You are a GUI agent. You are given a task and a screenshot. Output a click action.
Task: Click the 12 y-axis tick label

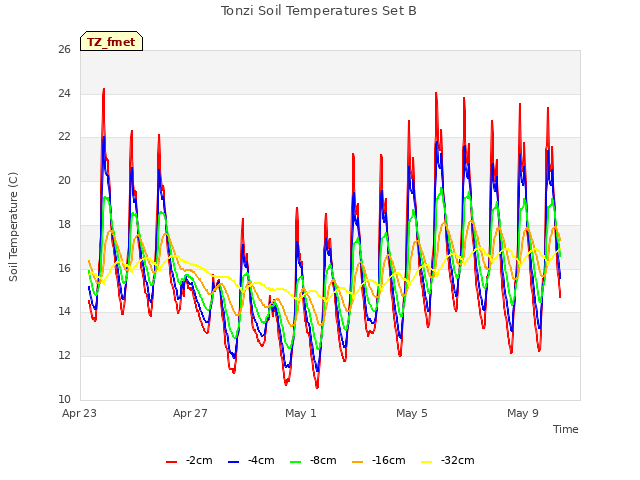click(64, 356)
